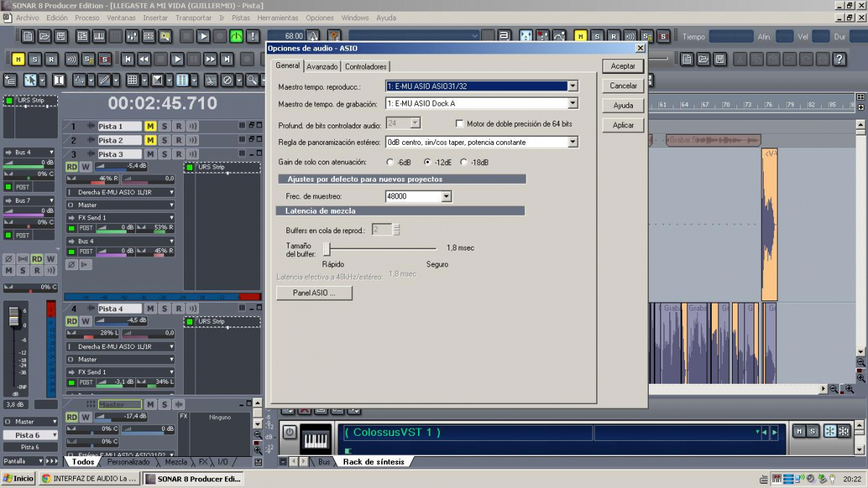Expand the Frec. de muestreo dropdown

(x=446, y=196)
